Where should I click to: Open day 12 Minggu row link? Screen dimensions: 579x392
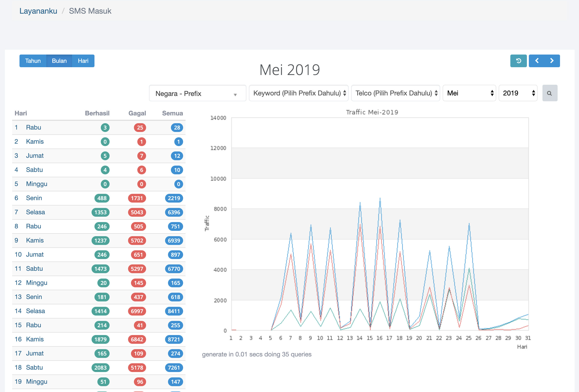pyautogui.click(x=37, y=283)
